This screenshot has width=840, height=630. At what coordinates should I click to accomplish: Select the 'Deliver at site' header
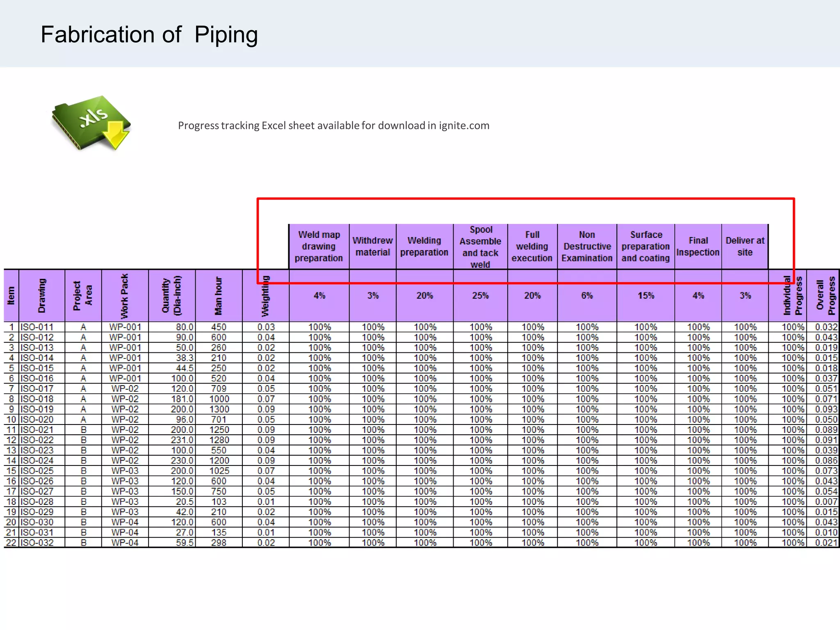pyautogui.click(x=745, y=247)
